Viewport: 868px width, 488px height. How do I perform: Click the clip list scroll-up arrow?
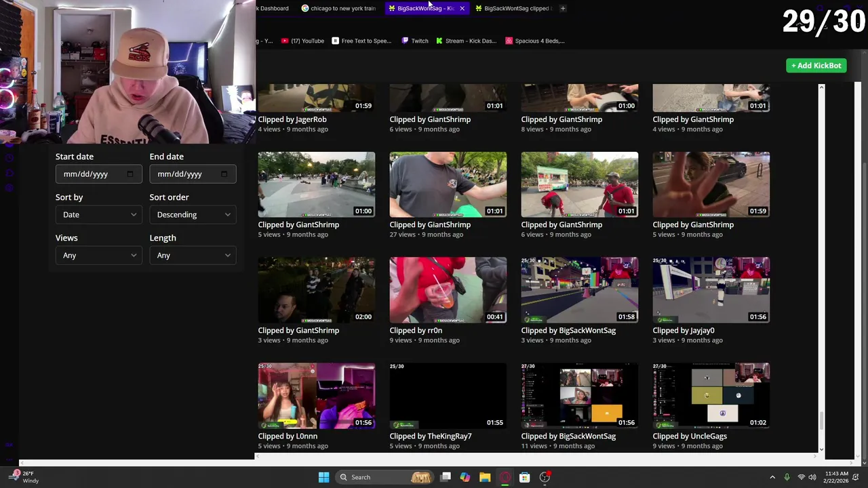click(821, 87)
